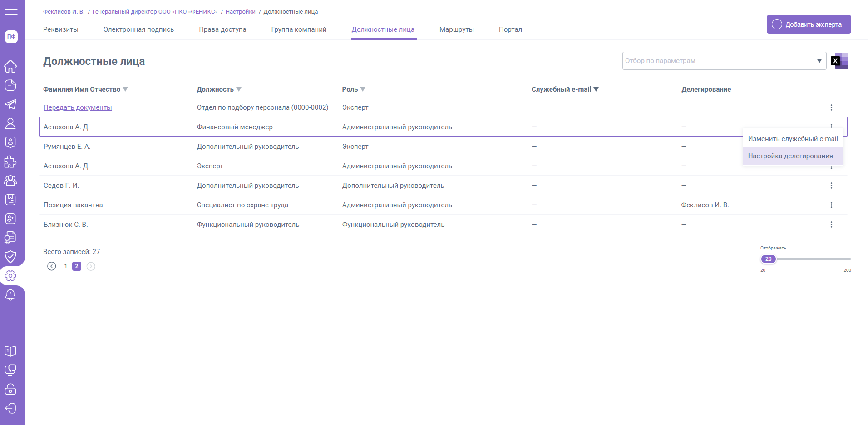The width and height of the screenshot is (868, 425).
Task: Open actions menu for Передать документы row
Action: [x=831, y=107]
